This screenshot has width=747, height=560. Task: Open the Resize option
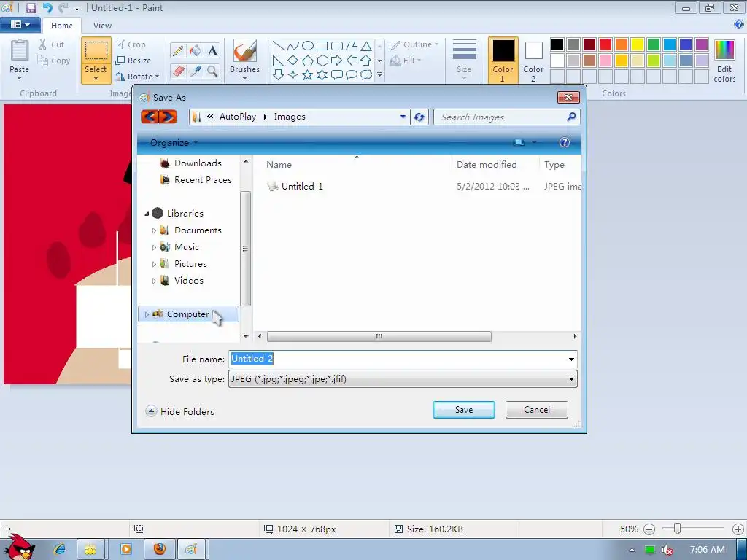pos(133,61)
